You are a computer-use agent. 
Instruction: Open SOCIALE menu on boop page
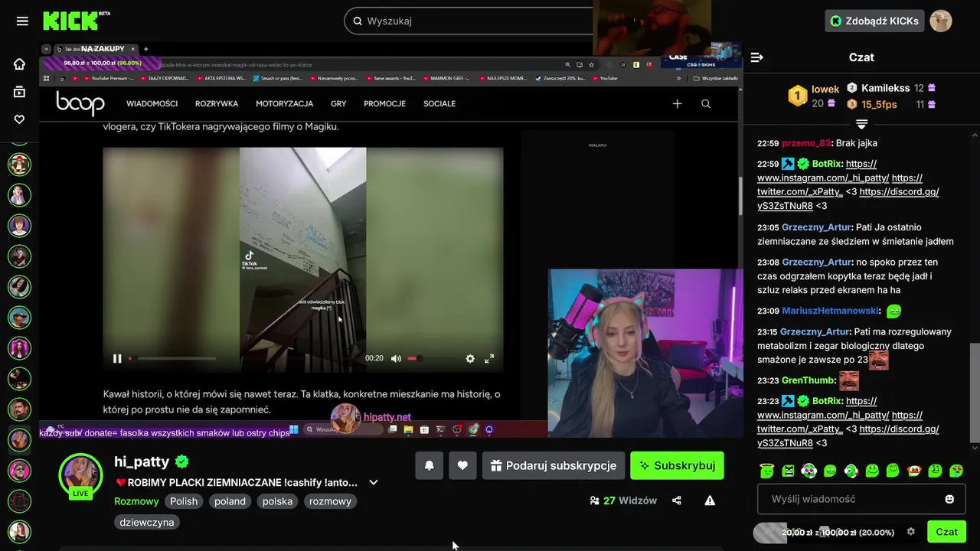click(439, 103)
